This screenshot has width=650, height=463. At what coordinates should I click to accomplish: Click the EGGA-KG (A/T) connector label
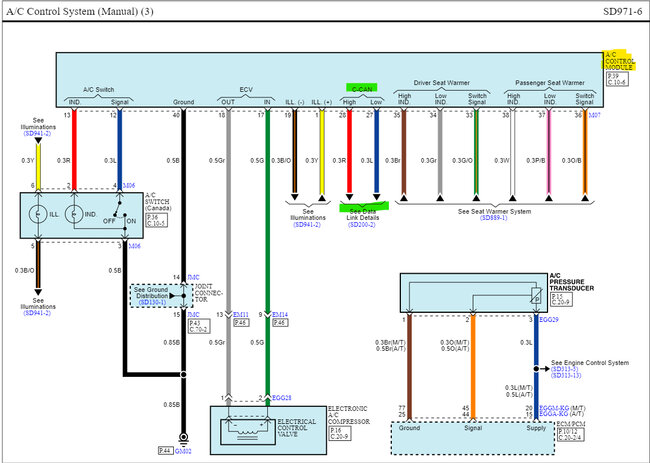point(561,414)
